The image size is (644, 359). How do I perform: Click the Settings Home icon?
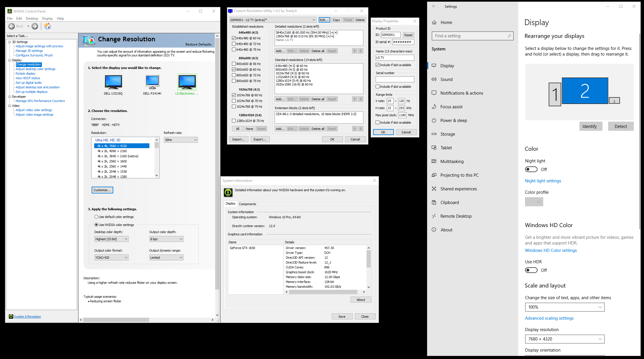pos(434,23)
